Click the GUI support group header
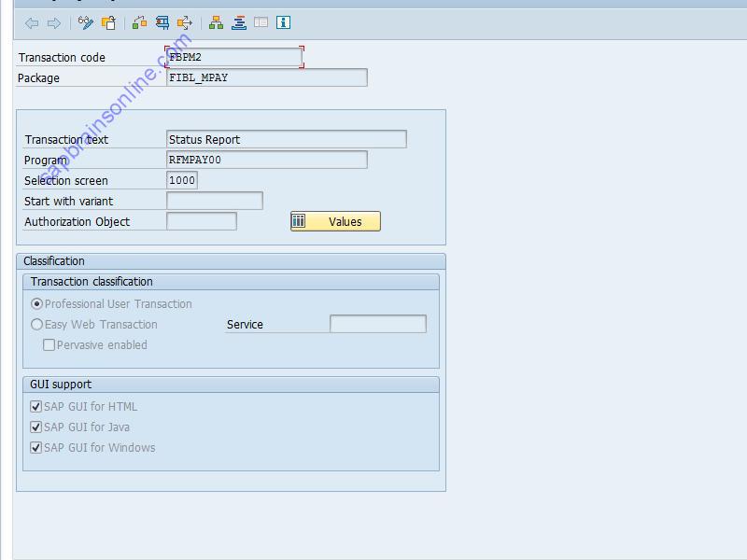 click(x=231, y=385)
